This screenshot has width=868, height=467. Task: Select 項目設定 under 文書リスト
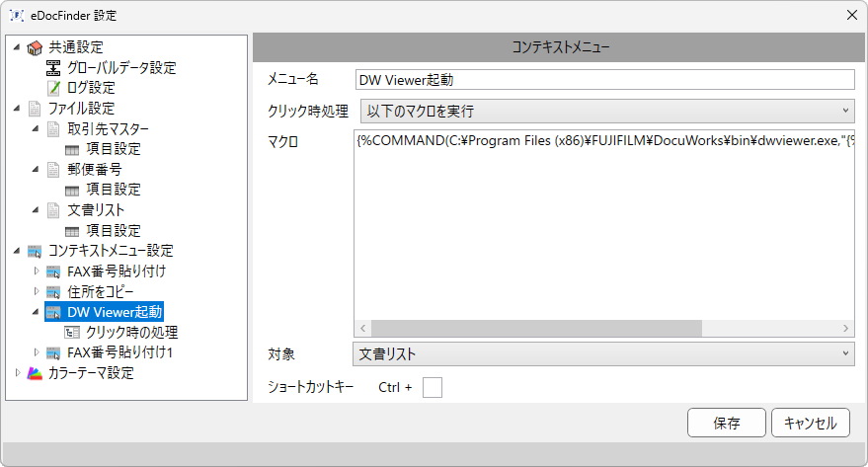(114, 231)
